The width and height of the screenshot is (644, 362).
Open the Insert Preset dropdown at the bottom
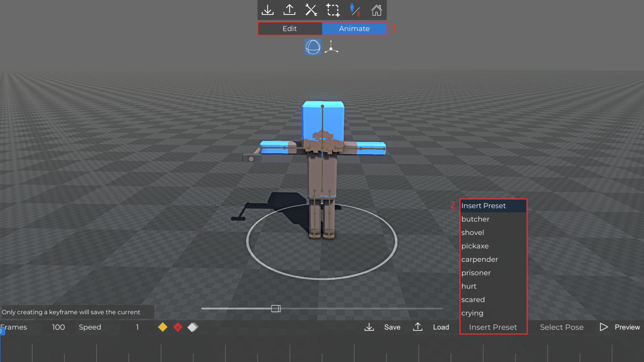click(493, 327)
